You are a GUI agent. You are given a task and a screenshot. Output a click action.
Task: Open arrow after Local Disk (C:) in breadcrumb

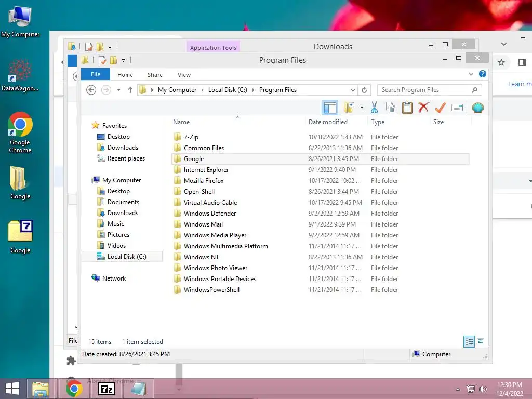253,90
